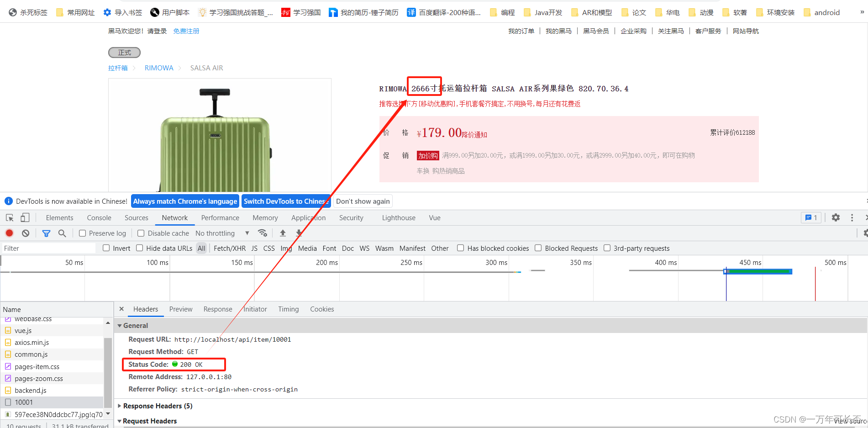
Task: Open the Network panel tab
Action: (x=175, y=218)
